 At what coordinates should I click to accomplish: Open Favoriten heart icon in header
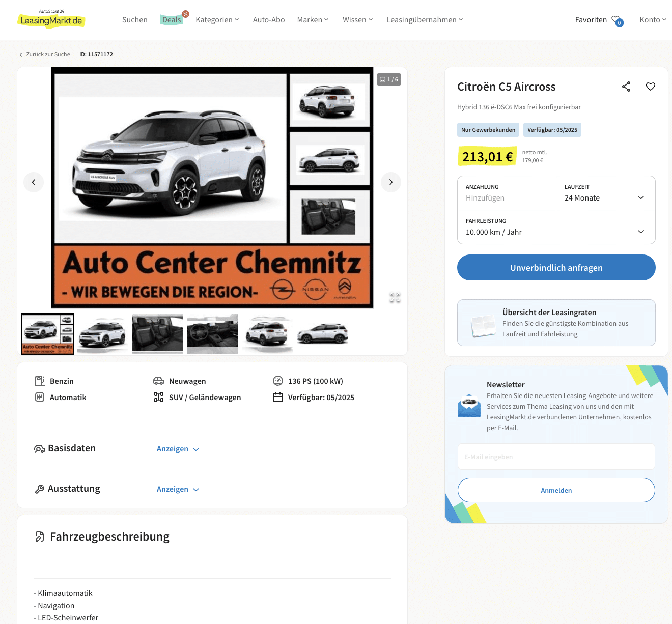pos(617,20)
